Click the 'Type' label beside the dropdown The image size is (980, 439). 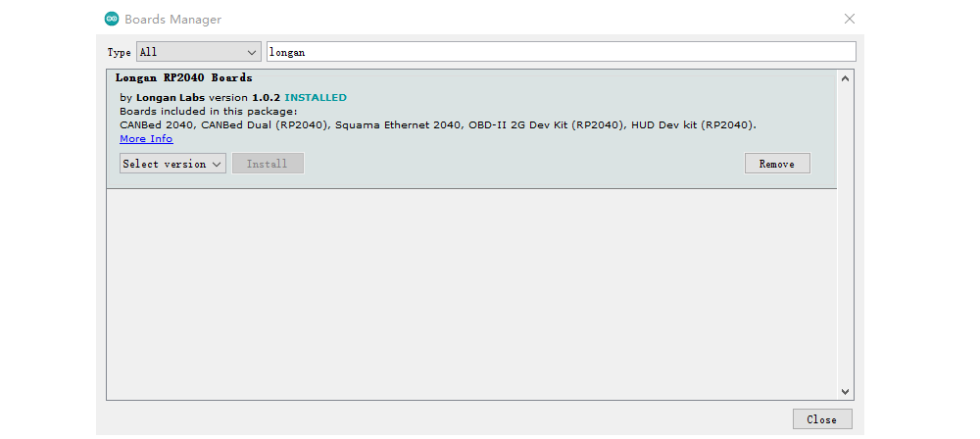point(119,53)
